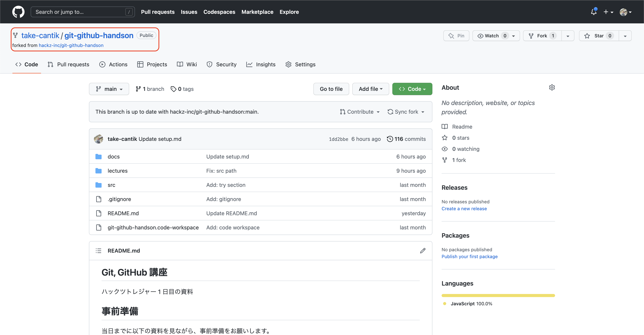Open the green Code dropdown
The image size is (644, 335).
pyautogui.click(x=412, y=89)
